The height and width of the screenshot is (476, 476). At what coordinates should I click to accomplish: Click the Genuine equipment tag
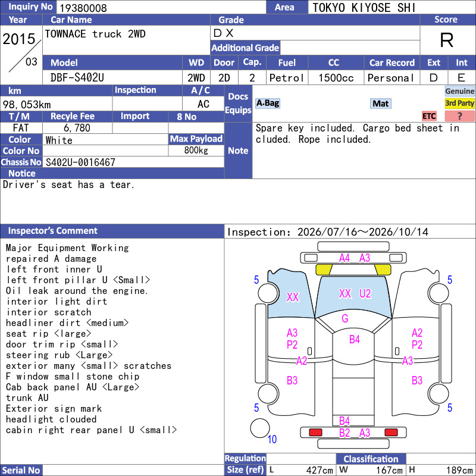(459, 91)
